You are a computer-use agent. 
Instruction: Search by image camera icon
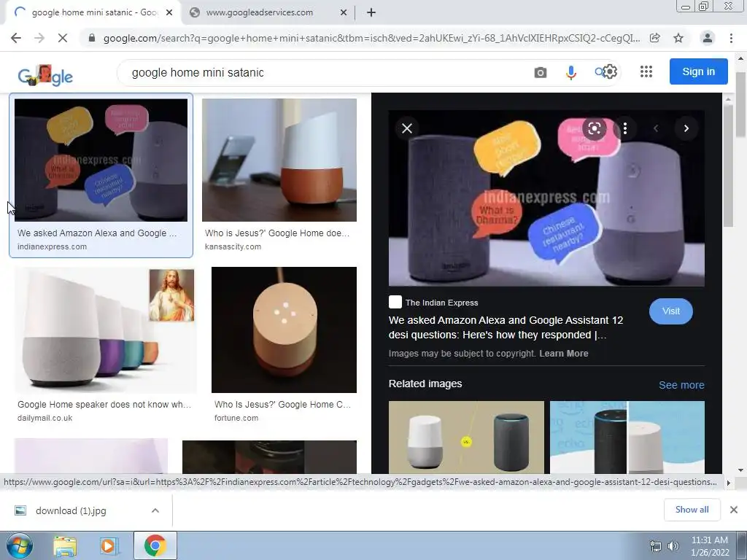541,72
